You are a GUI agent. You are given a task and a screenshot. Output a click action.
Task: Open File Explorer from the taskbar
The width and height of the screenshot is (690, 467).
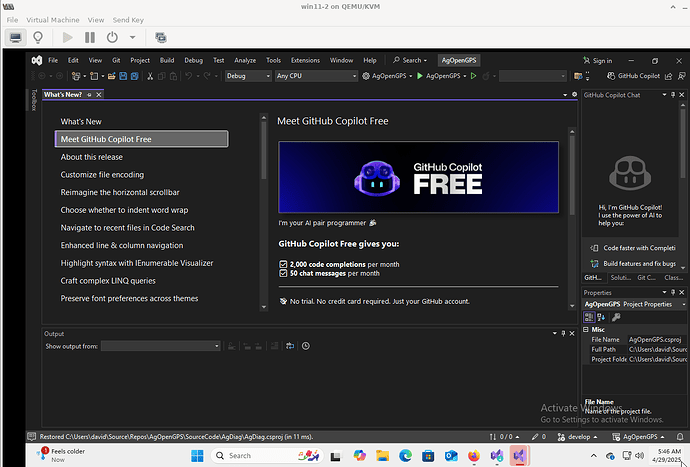(x=382, y=456)
